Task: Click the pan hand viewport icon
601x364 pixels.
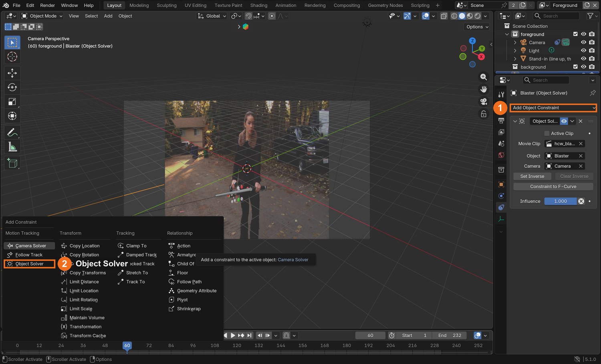Action: (x=484, y=89)
